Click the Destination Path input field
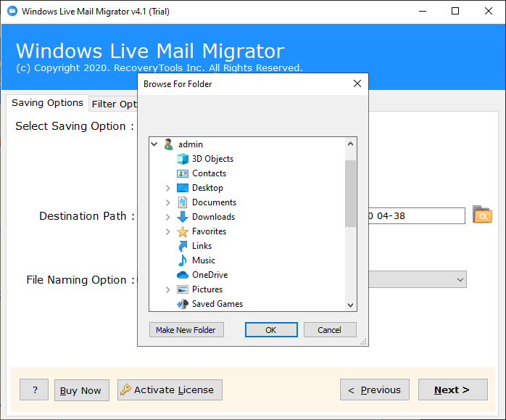The image size is (506, 420). tap(416, 215)
